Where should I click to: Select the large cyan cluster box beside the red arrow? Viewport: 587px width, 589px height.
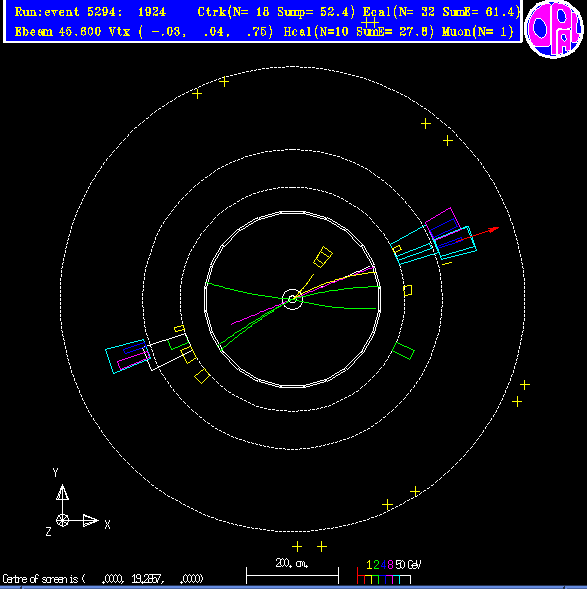coord(456,243)
